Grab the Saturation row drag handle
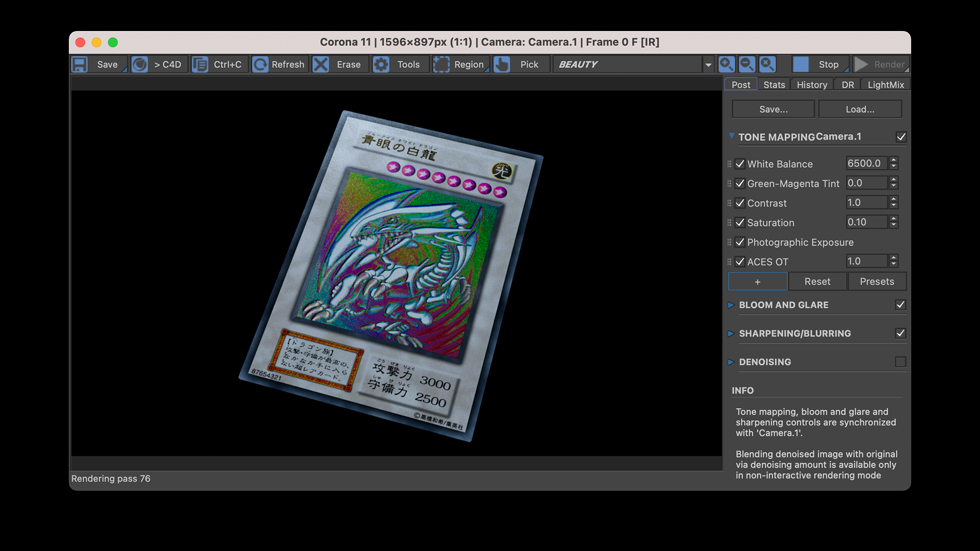The image size is (980, 551). click(x=729, y=223)
